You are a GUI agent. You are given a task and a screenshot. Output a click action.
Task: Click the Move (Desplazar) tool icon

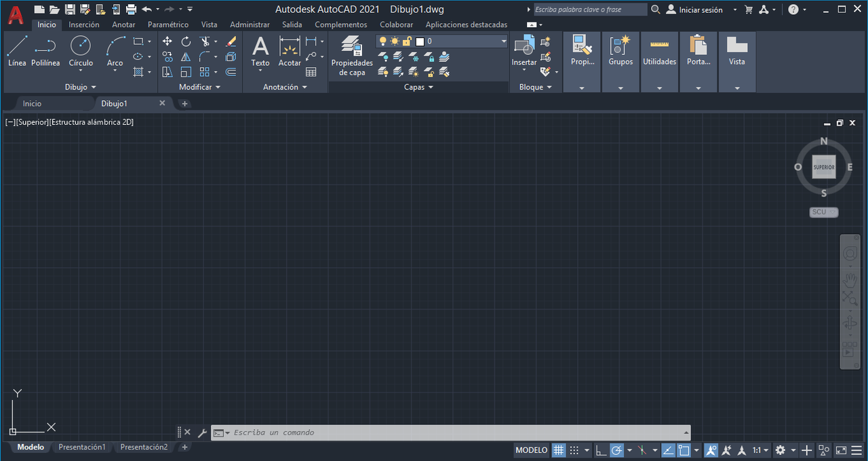tap(167, 41)
